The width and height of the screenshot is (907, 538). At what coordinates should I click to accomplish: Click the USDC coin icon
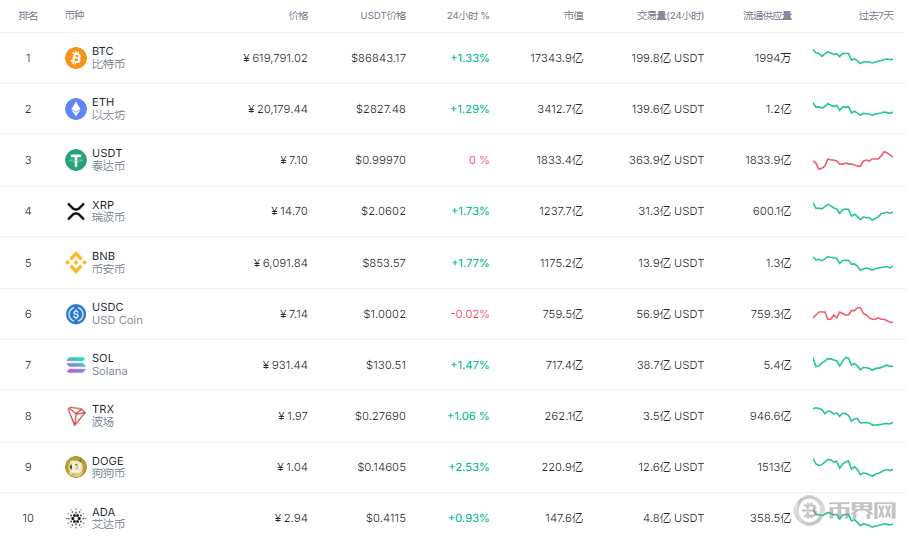[x=75, y=314]
